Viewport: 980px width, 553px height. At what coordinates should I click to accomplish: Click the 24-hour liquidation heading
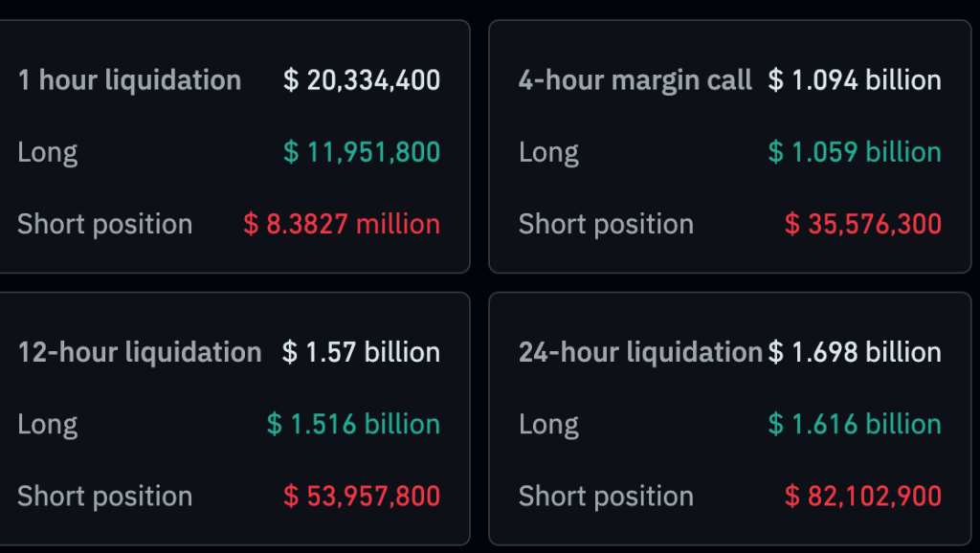click(641, 352)
